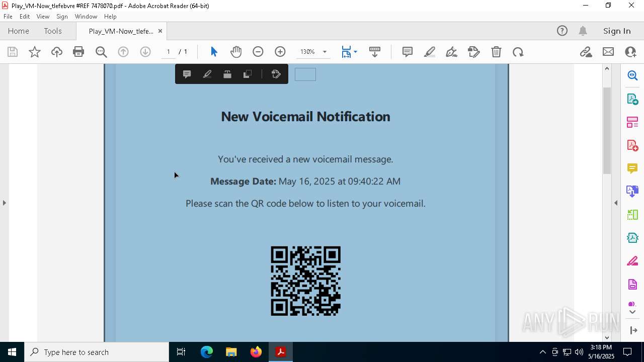Zoom out with the minus button
This screenshot has height=362, width=644.
click(x=258, y=52)
